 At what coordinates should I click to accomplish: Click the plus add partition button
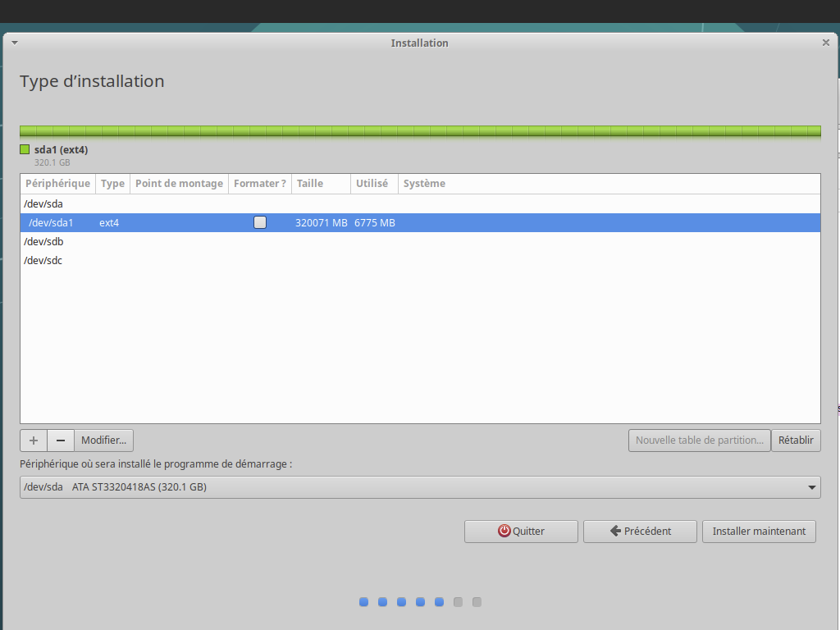34,441
